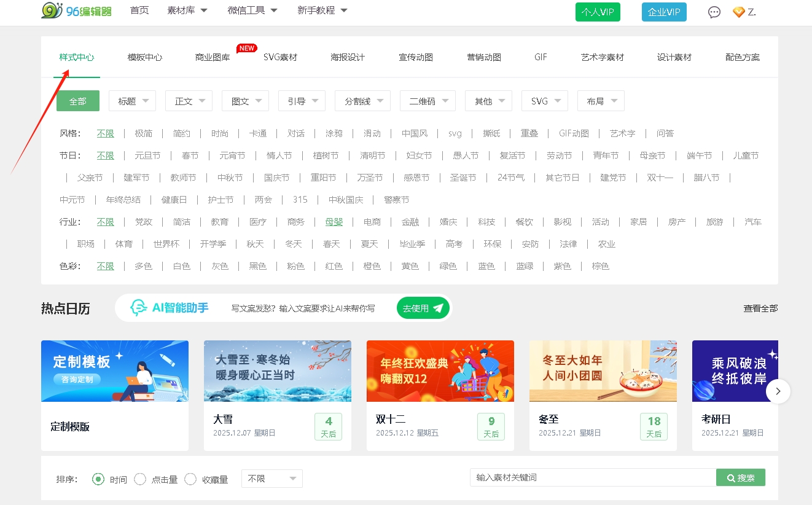Screen dimensions: 812x505
Task: Expand the 标题 dropdown filter
Action: coord(133,101)
